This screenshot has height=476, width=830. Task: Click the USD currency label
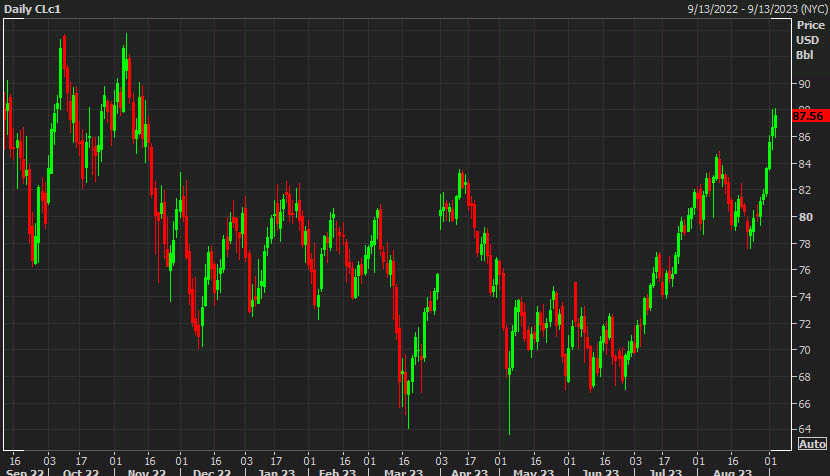click(x=808, y=40)
